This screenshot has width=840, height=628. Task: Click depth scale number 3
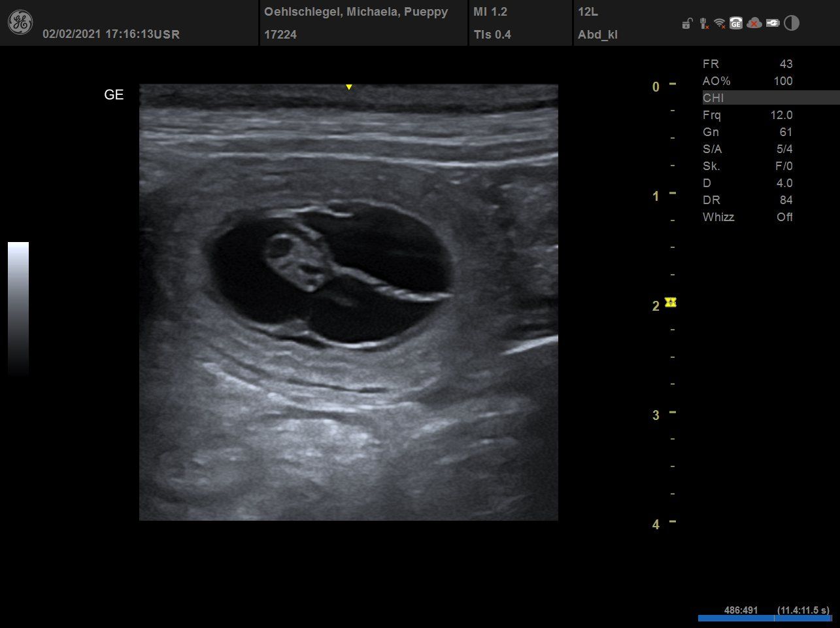point(656,415)
